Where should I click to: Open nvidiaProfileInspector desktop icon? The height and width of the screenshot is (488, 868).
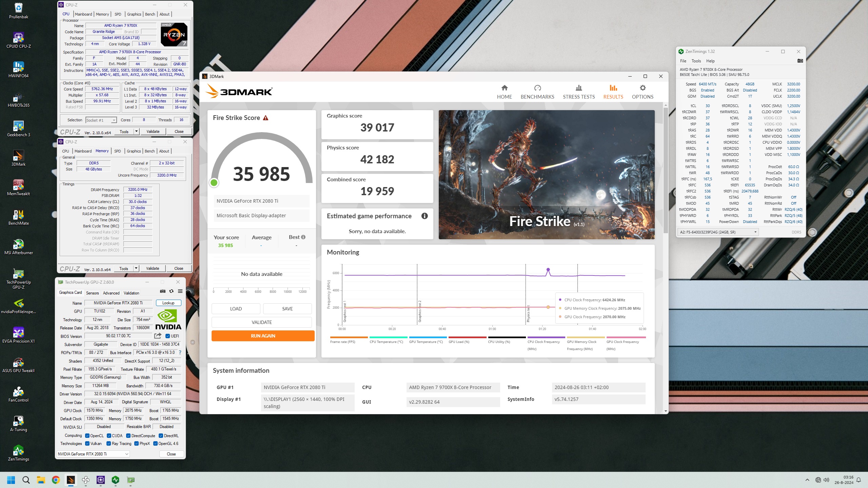click(x=18, y=306)
